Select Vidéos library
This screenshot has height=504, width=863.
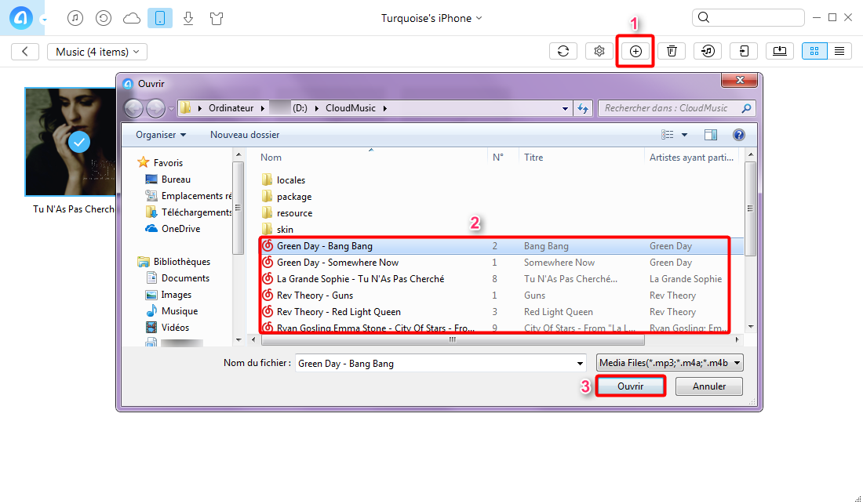coord(167,328)
